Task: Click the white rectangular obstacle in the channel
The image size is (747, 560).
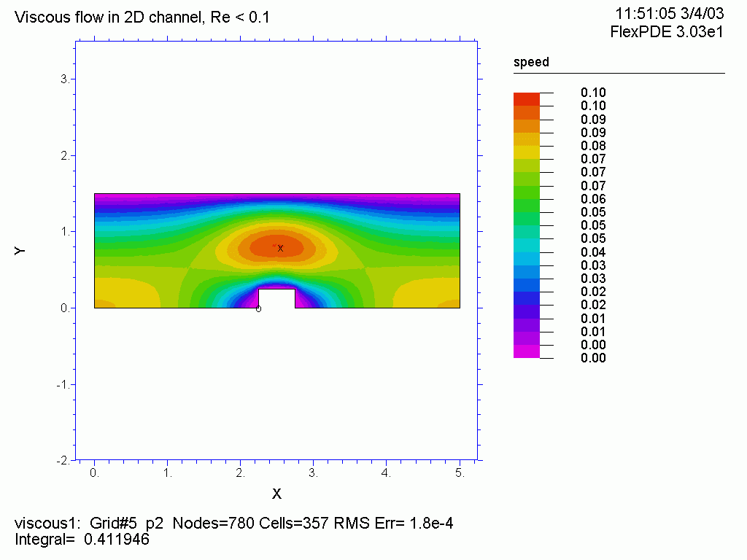Action: tap(276, 298)
